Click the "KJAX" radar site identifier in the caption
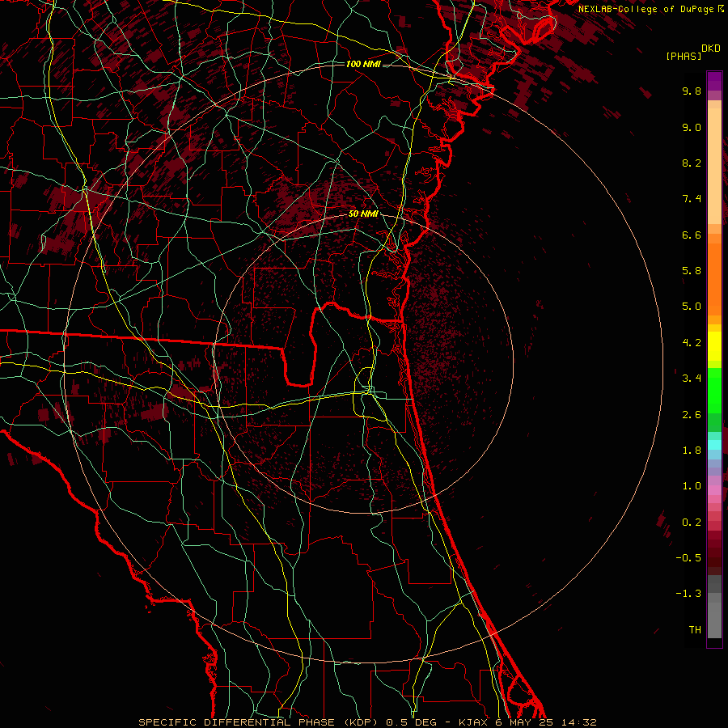Screen dimensions: 728x728 point(473,722)
